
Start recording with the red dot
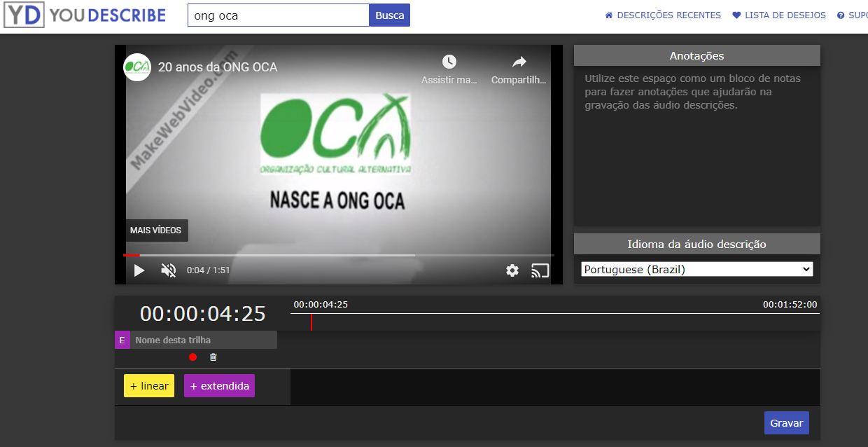[193, 357]
